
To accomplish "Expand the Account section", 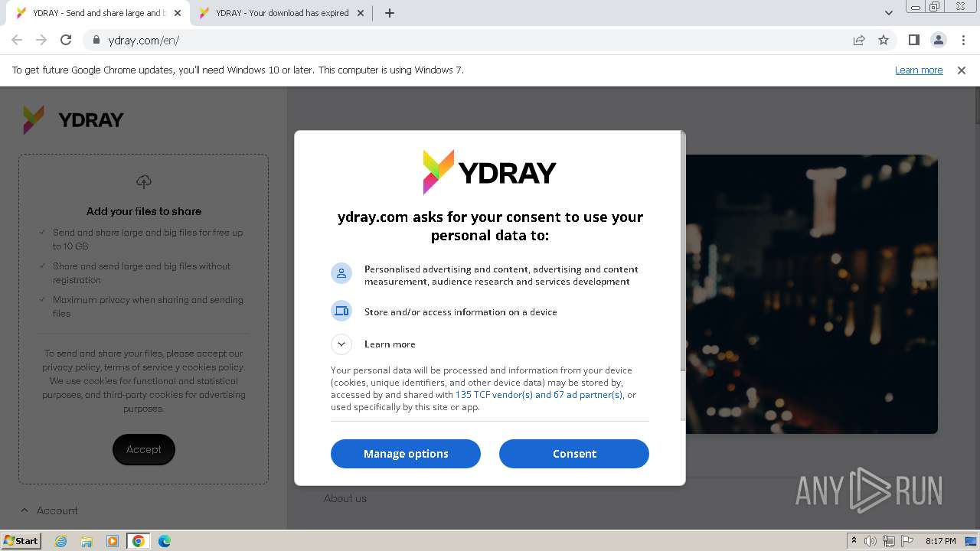I will tap(50, 510).
